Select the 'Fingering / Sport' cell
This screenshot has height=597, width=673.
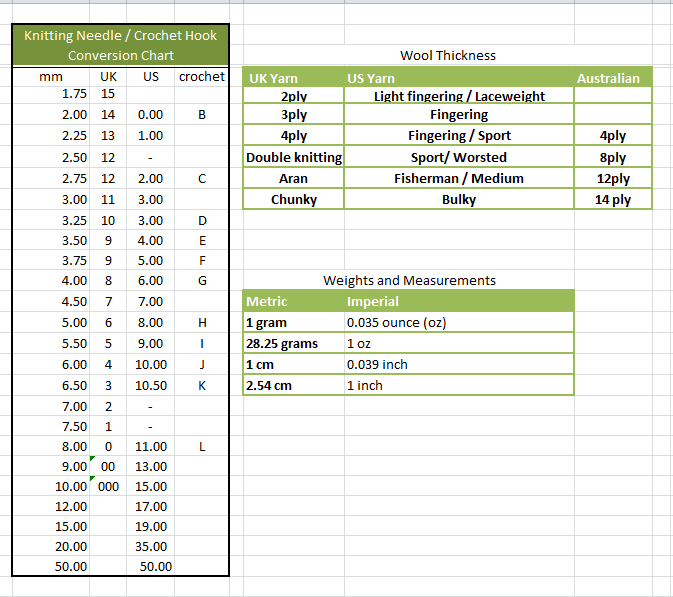pos(459,136)
